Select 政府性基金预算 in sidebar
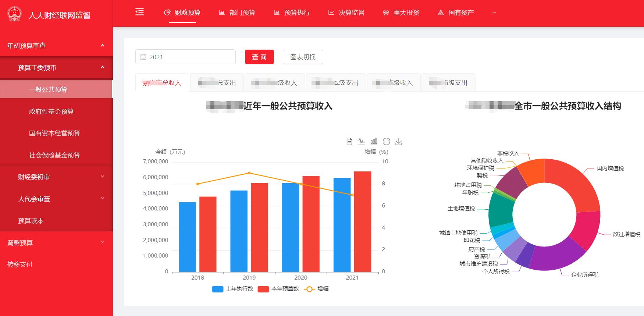Image resolution: width=644 pixels, height=316 pixels. (51, 111)
